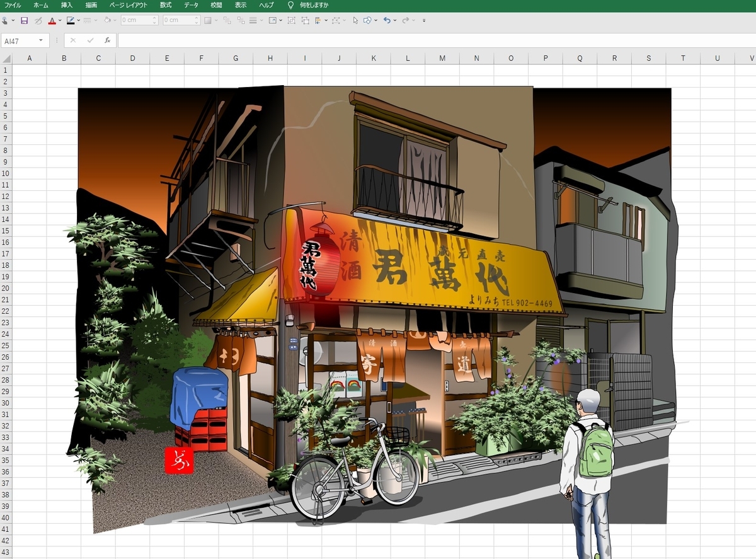Switch to the ページ レイアウト tab
This screenshot has width=756, height=559.
coord(129,4)
